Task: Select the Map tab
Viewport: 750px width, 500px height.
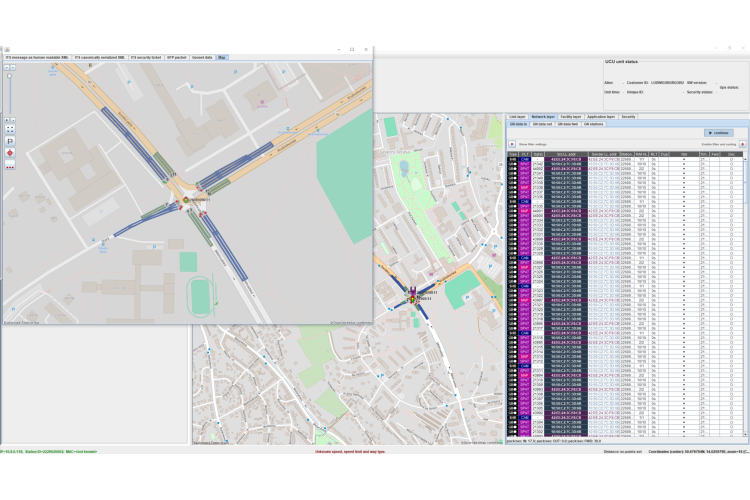Action: 222,57
